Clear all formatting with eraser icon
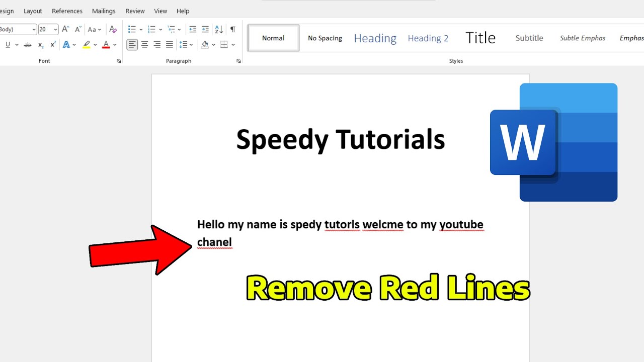Image resolution: width=644 pixels, height=362 pixels. tap(113, 29)
